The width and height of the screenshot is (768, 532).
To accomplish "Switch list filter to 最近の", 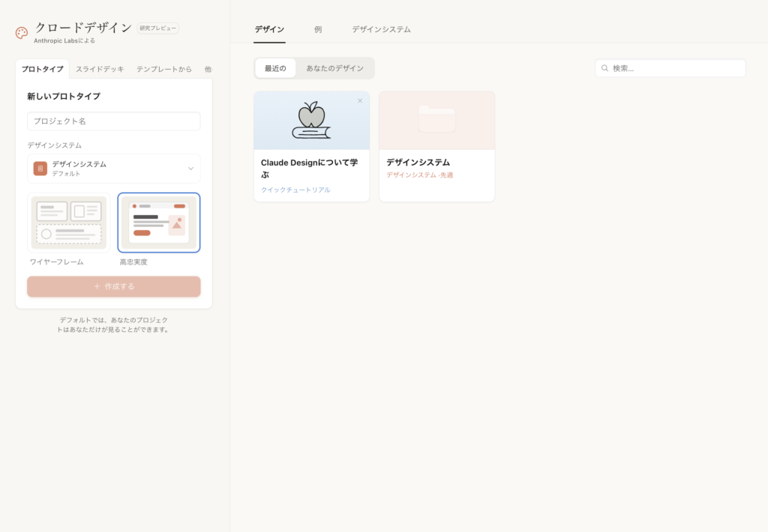I will point(275,68).
